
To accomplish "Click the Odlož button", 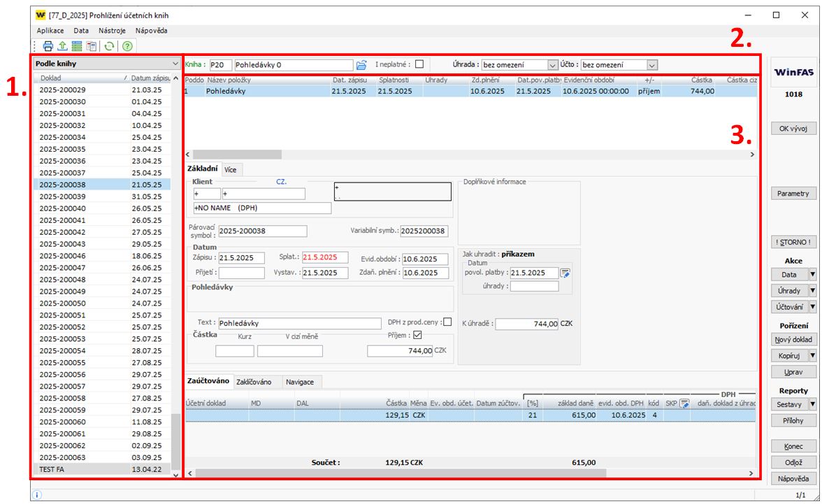I will [793, 463].
